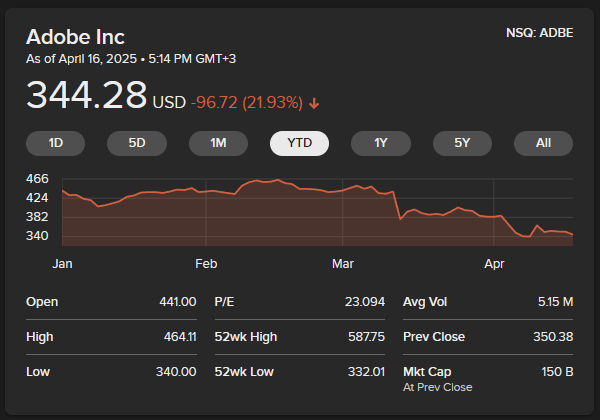The width and height of the screenshot is (600, 420).
Task: Click the Prev Close value 350.38
Action: (x=553, y=337)
